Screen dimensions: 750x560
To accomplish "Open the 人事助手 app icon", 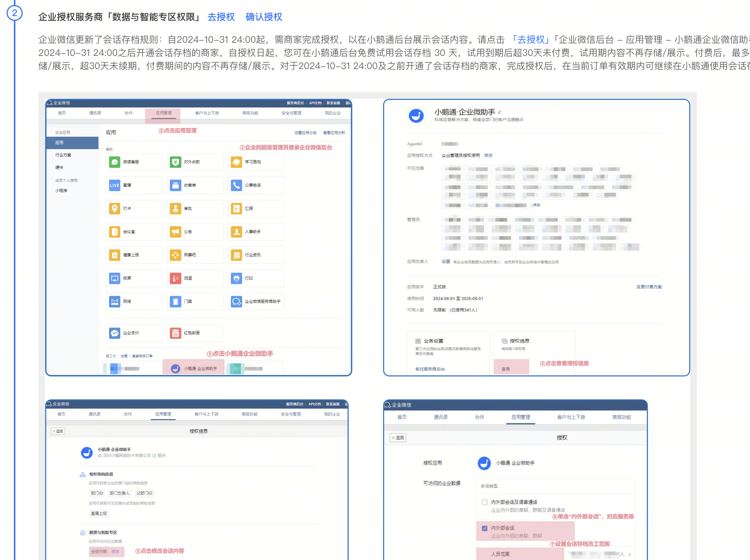I will coord(236,232).
